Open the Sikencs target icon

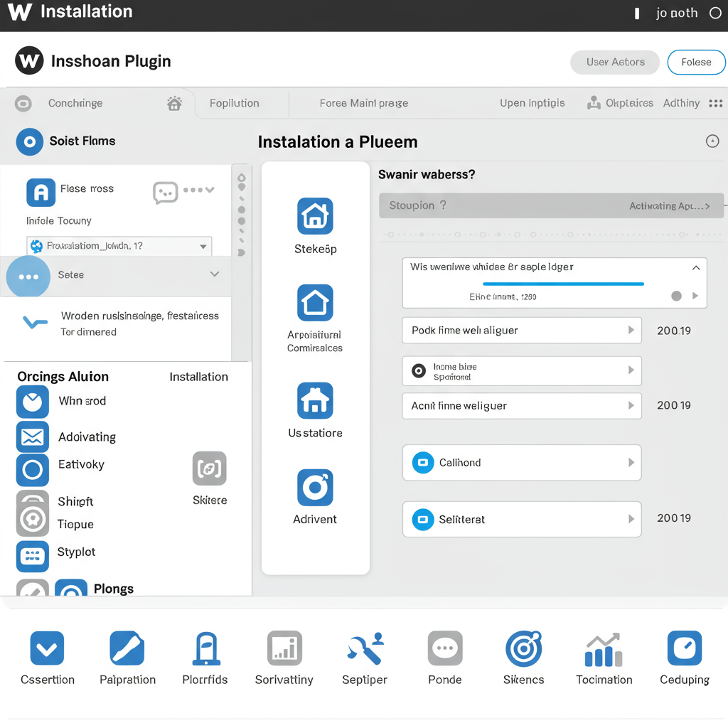point(523,648)
